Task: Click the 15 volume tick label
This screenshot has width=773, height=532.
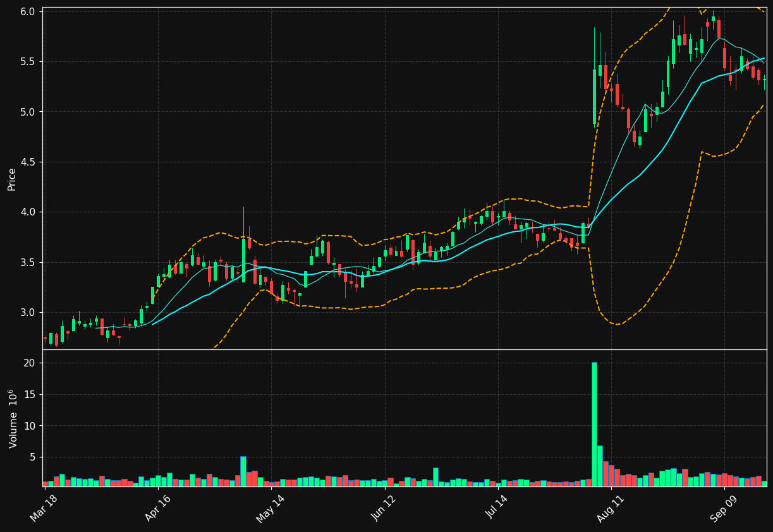Action: (31, 395)
